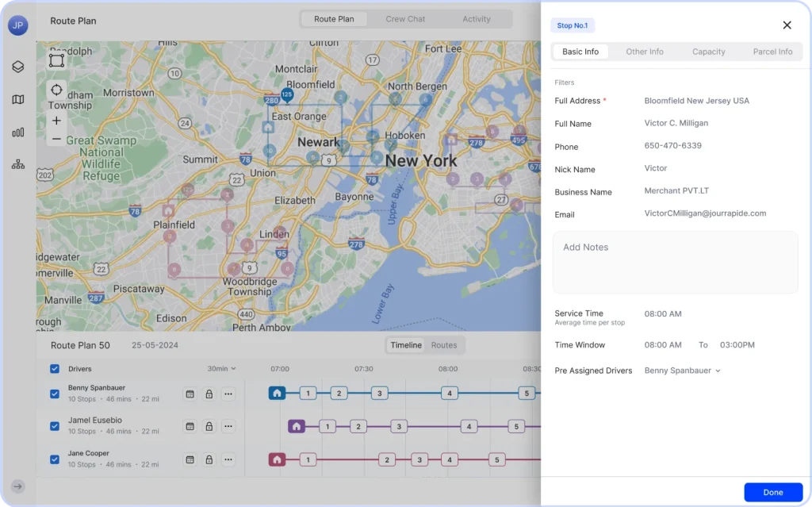Select stop 4 on Benny's timeline
This screenshot has height=507, width=812.
coord(449,394)
